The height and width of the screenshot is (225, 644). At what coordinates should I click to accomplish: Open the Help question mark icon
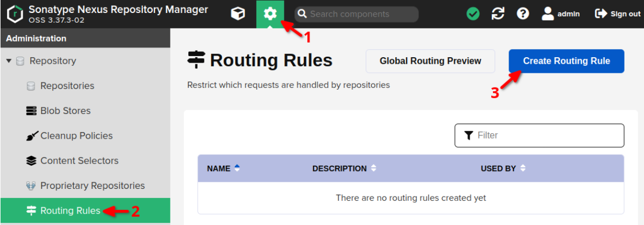(523, 14)
